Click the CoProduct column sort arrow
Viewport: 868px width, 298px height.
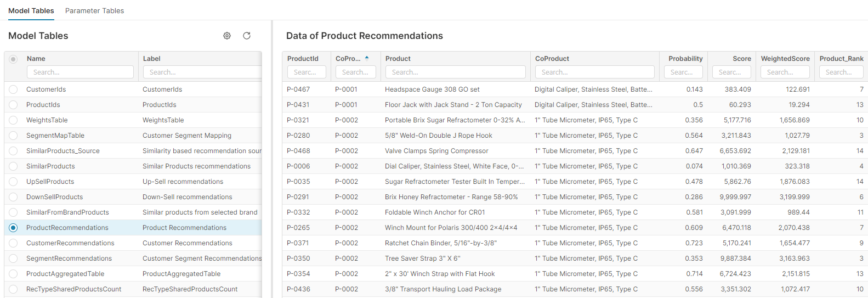[367, 58]
